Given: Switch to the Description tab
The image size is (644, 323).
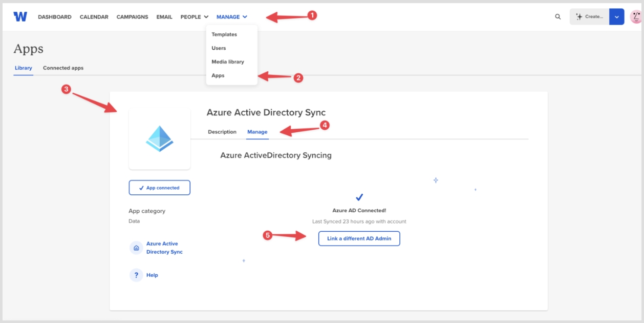Looking at the screenshot, I should pos(222,132).
